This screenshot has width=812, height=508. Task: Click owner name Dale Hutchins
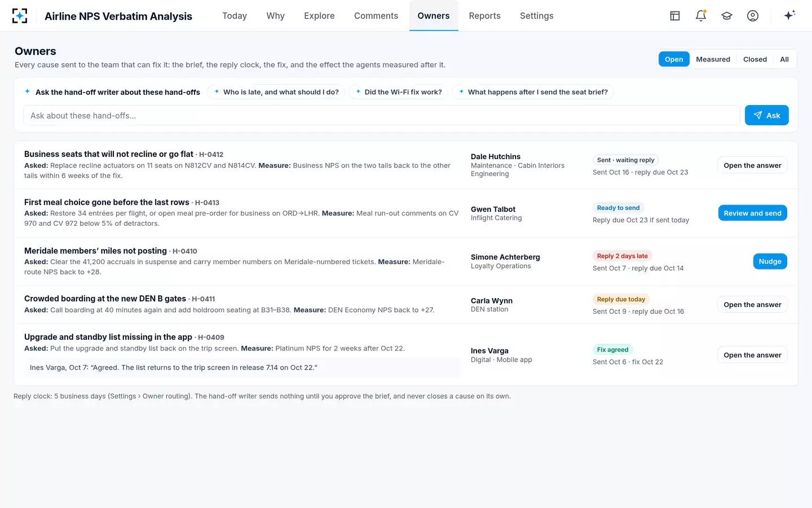[x=496, y=156]
